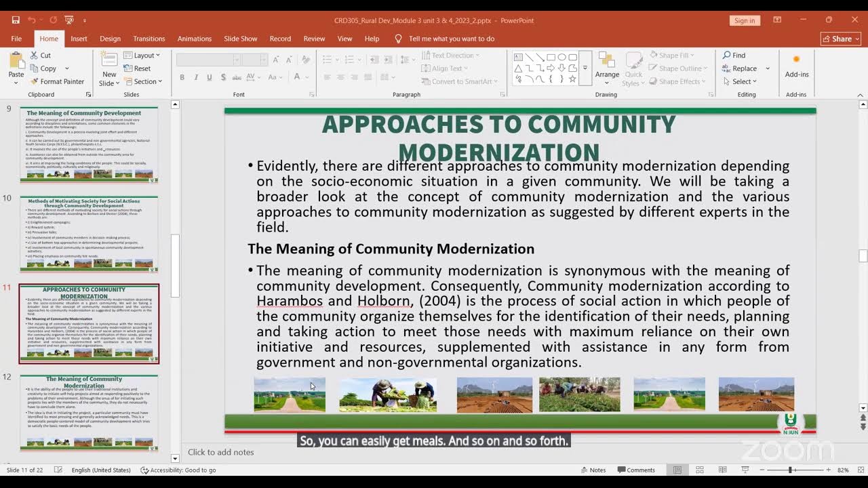Open the Shape Effects dropdown
Image resolution: width=868 pixels, height=488 pixels.
[x=677, y=81]
